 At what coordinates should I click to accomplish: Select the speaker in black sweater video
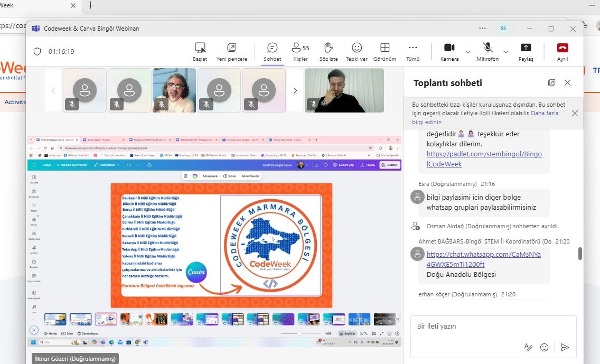pos(344,90)
